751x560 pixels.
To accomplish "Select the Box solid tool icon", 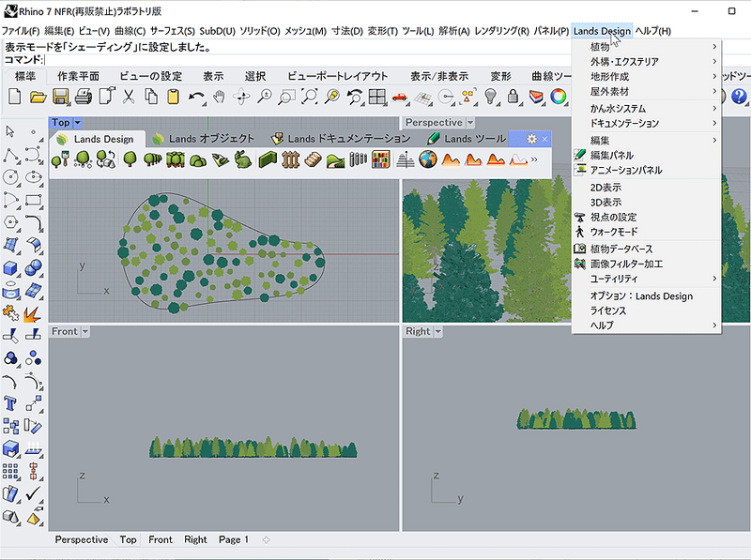I will click(10, 268).
